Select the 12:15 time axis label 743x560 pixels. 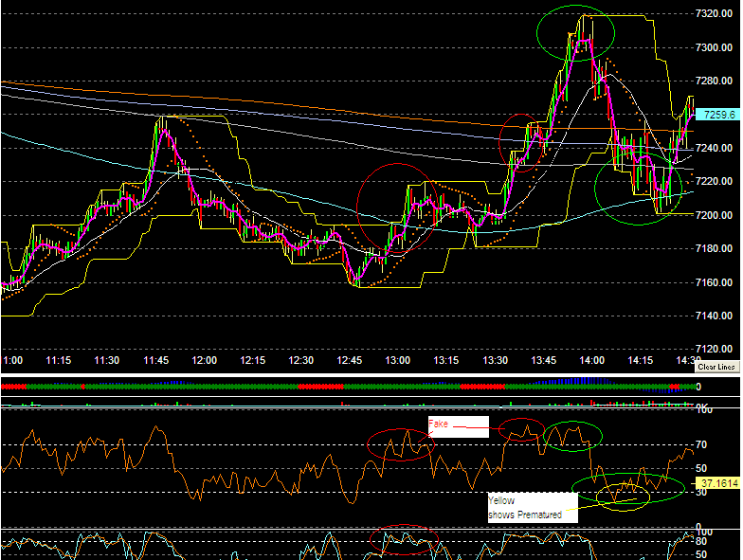click(x=252, y=360)
